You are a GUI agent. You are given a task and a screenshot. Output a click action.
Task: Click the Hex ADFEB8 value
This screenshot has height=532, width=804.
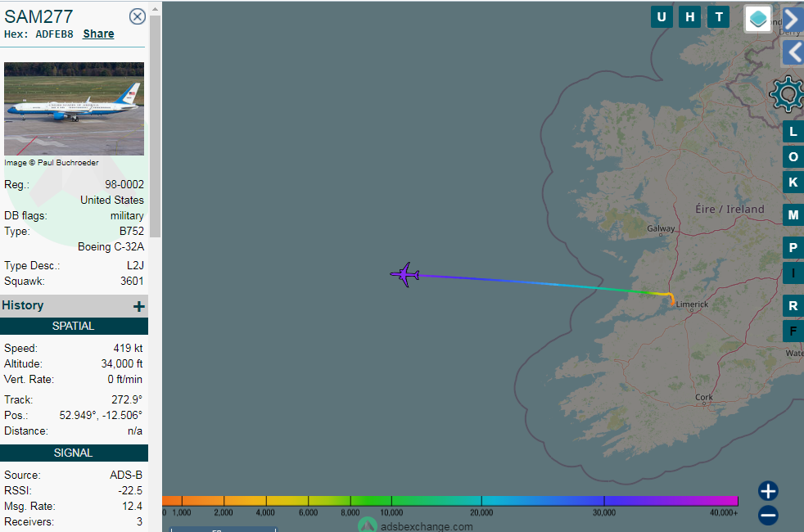[x=54, y=34]
